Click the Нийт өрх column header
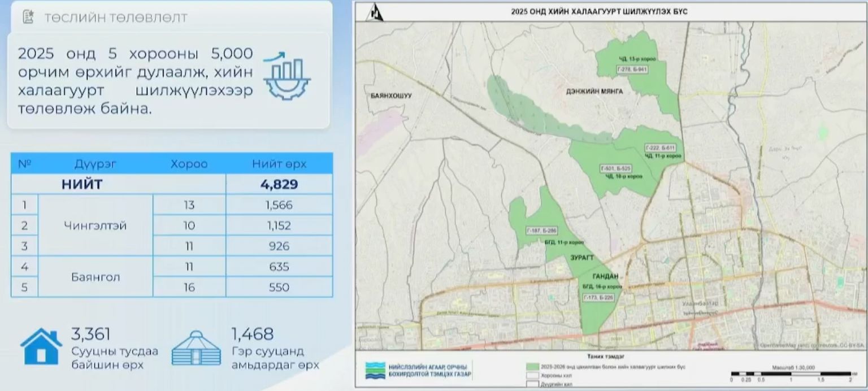 [279, 164]
